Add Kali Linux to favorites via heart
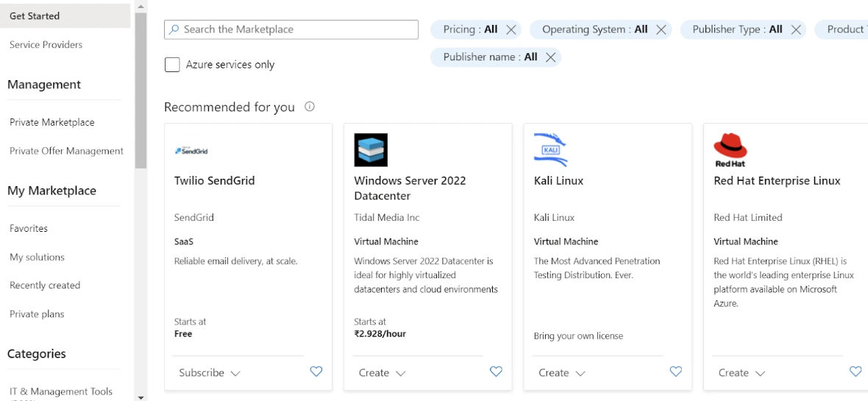This screenshot has width=868, height=401. coord(676,372)
